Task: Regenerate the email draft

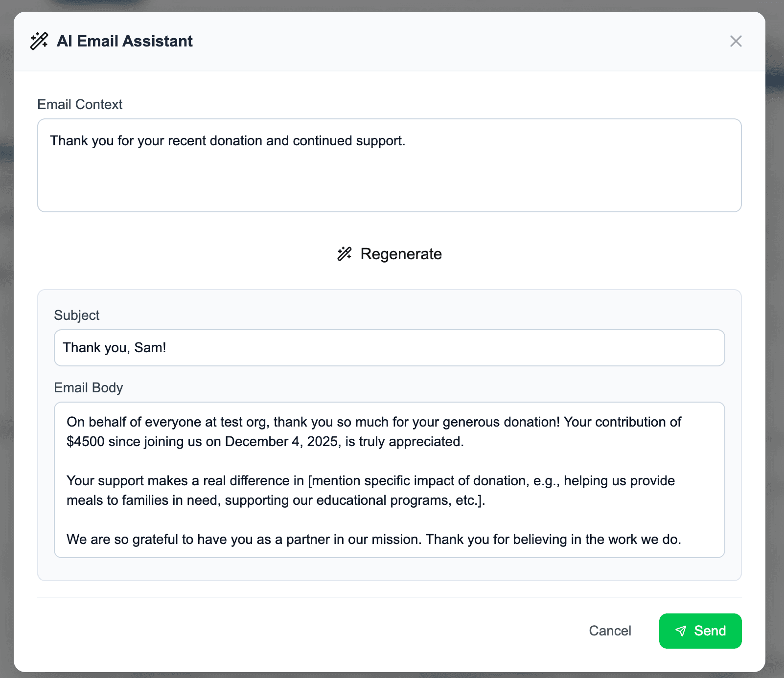Action: (x=390, y=254)
